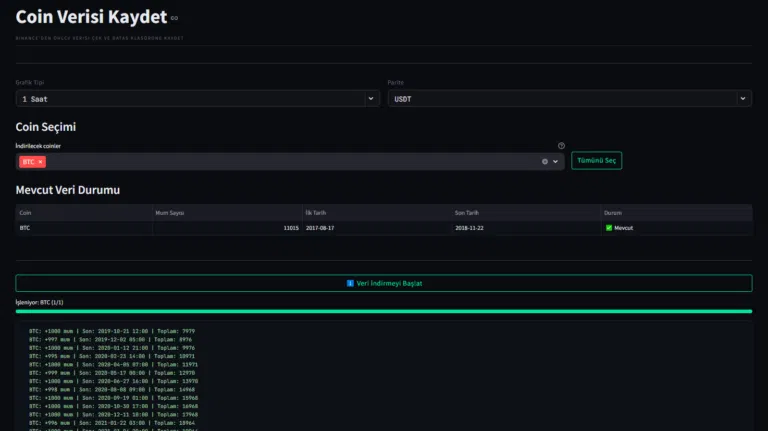Click the green download progress bar
Image resolution: width=768 pixels, height=431 pixels.
[384, 311]
